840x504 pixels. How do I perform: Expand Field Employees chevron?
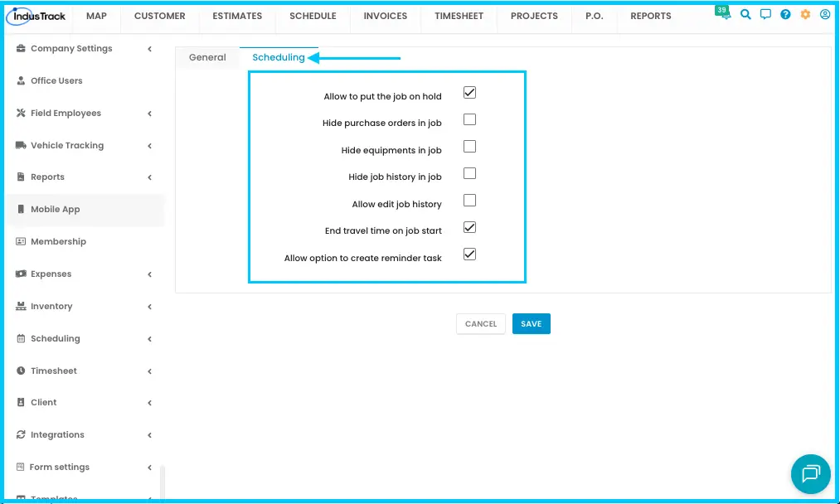[150, 114]
